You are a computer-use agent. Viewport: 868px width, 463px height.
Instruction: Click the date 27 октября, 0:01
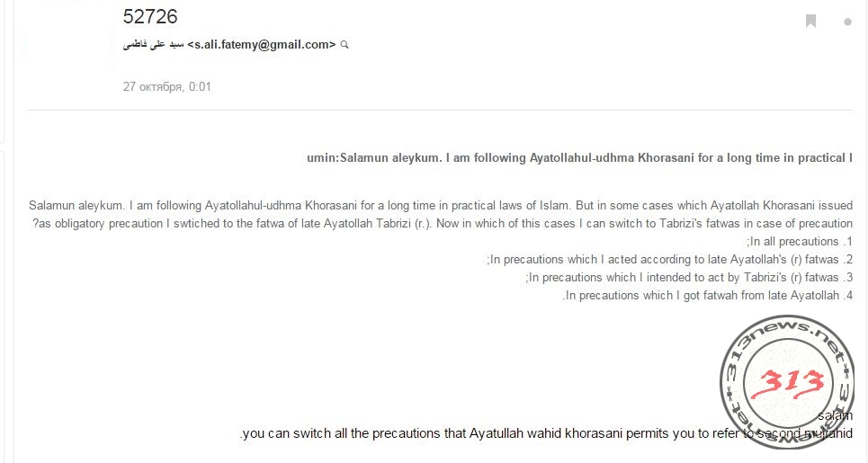(x=166, y=87)
